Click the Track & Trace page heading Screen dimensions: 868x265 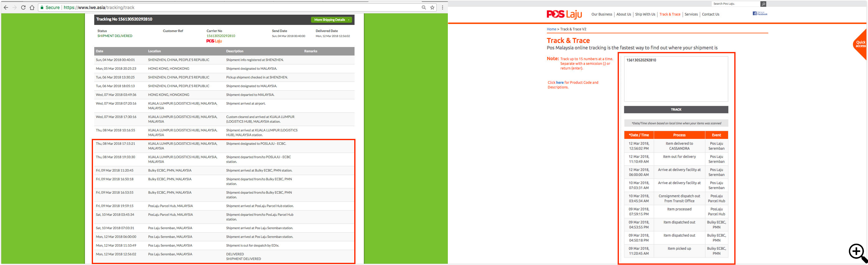[x=568, y=40]
